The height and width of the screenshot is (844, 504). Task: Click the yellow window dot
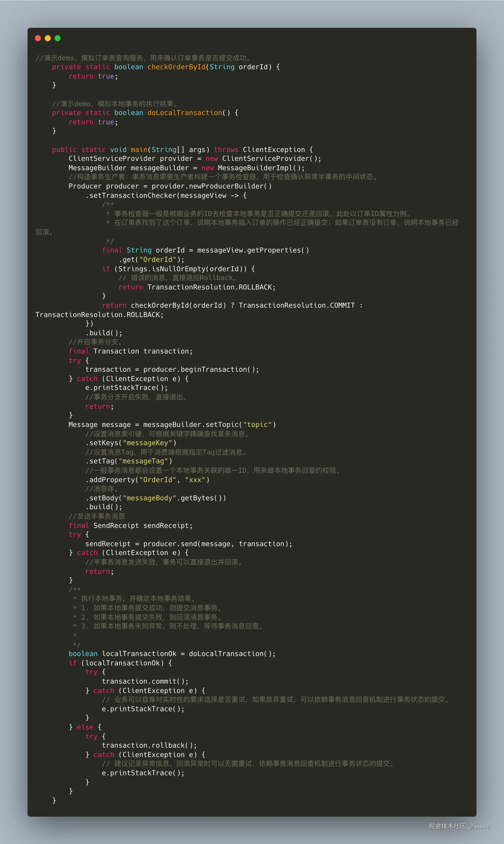(48, 38)
